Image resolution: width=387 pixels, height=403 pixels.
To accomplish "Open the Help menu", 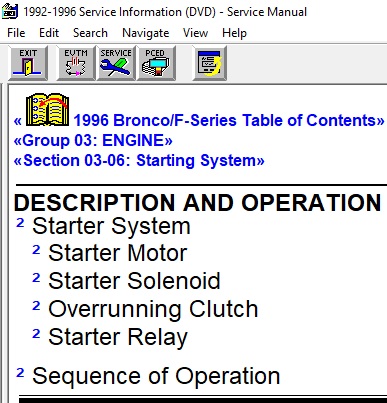I will [x=234, y=33].
